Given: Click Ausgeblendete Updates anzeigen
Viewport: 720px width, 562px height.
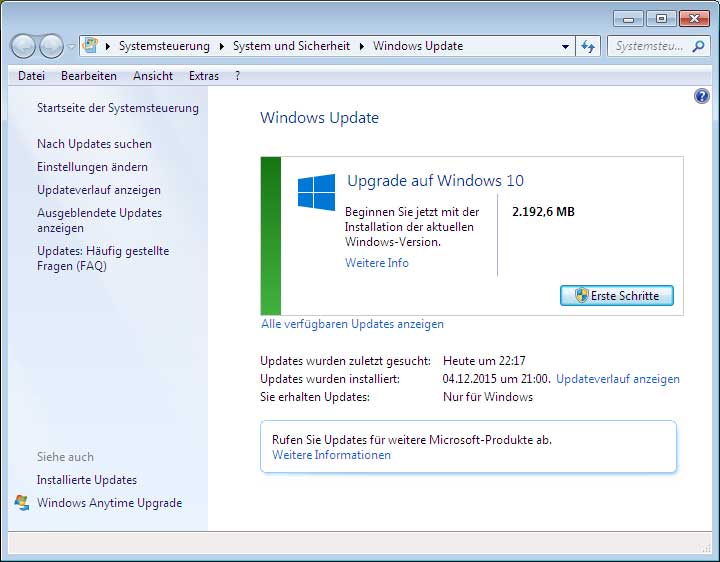Looking at the screenshot, I should [99, 220].
